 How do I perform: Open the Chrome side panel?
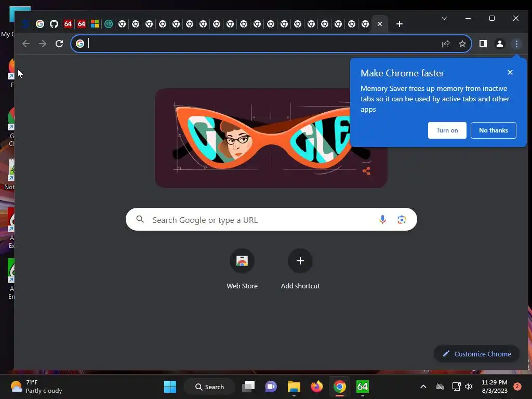pyautogui.click(x=483, y=44)
